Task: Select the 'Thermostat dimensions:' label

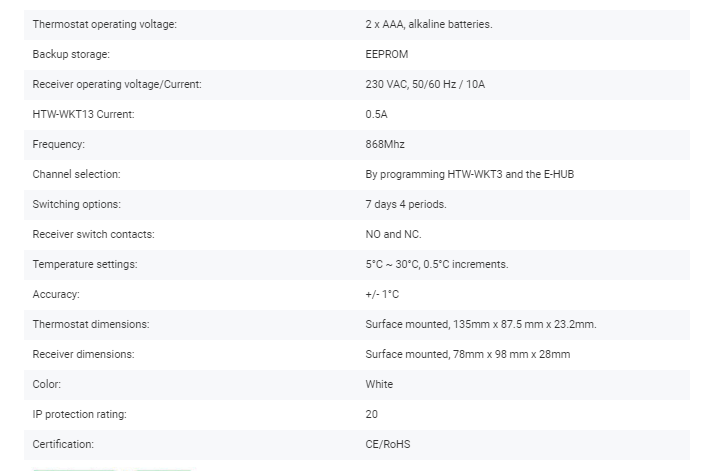Action: (x=90, y=324)
